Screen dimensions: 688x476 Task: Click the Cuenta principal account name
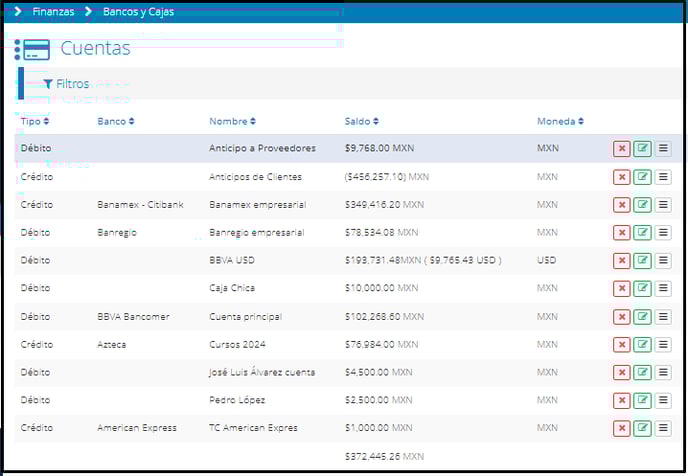pyautogui.click(x=246, y=317)
